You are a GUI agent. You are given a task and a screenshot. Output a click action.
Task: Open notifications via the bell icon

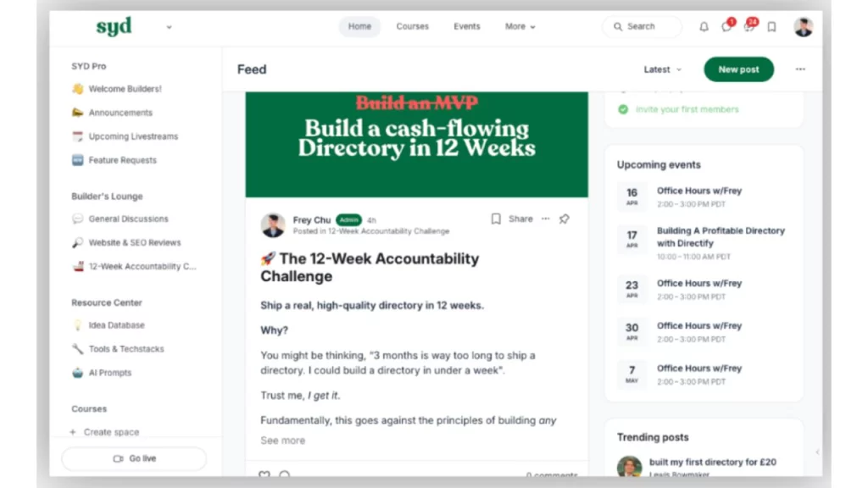[x=704, y=26]
